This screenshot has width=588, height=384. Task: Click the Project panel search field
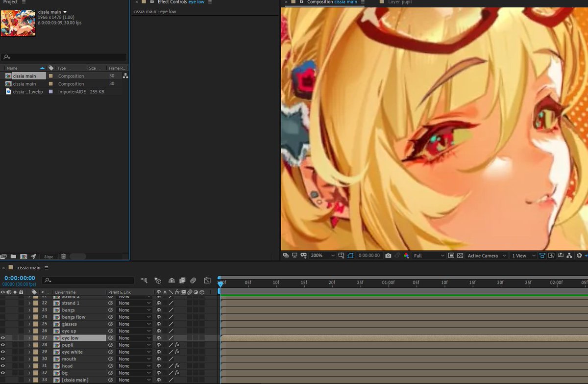pyautogui.click(x=64, y=57)
